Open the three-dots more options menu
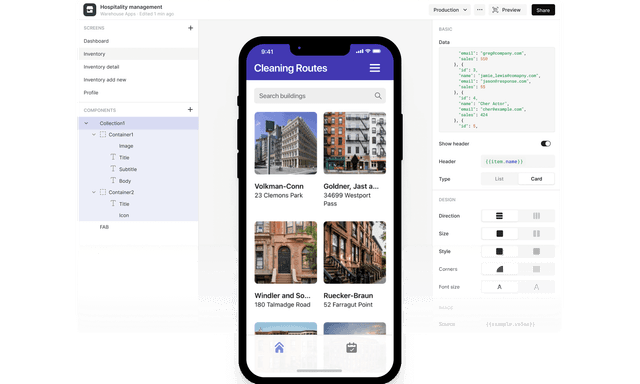This screenshot has width=640, height=384. click(x=480, y=10)
